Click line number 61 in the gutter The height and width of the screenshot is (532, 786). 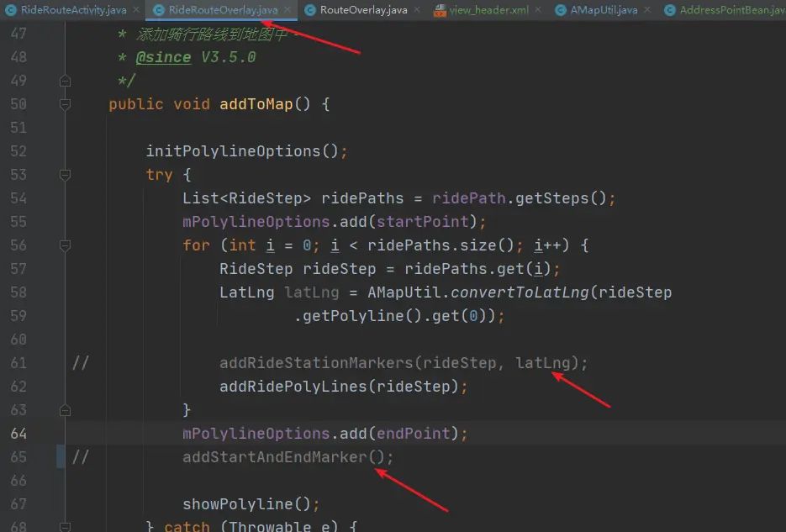pyautogui.click(x=18, y=363)
